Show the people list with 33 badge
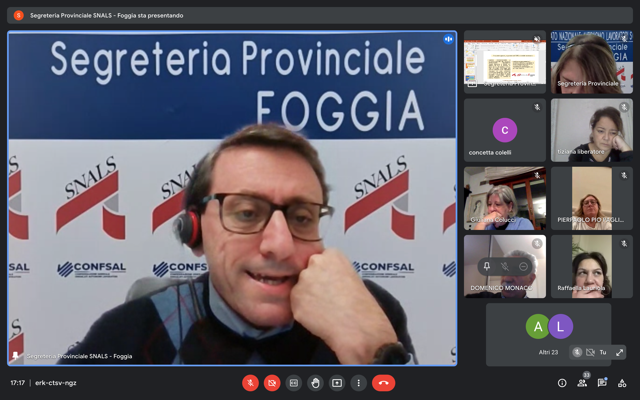 coord(582,382)
